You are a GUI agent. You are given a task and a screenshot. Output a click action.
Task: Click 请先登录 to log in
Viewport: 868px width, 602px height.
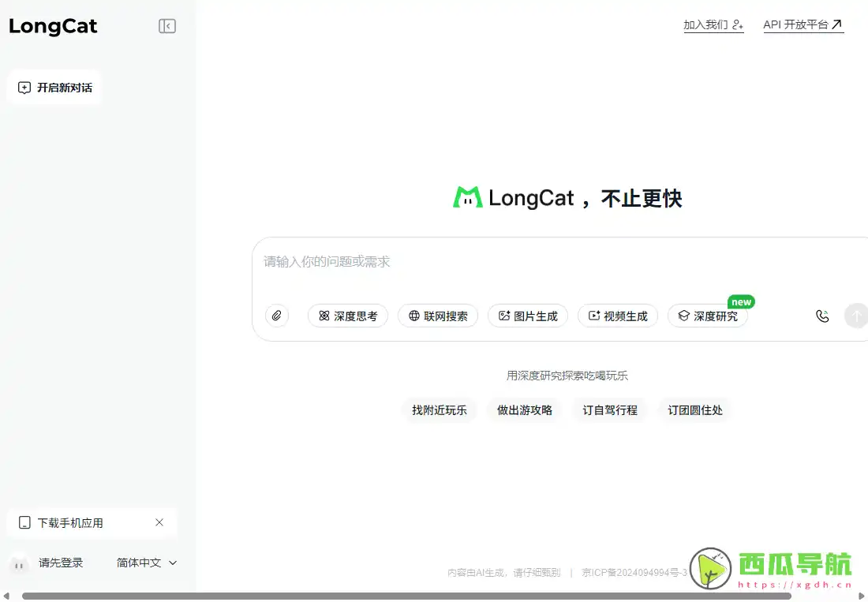(61, 563)
